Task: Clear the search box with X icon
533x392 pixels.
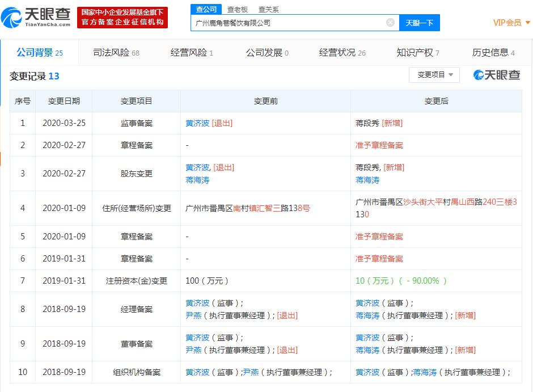Action: pos(390,23)
